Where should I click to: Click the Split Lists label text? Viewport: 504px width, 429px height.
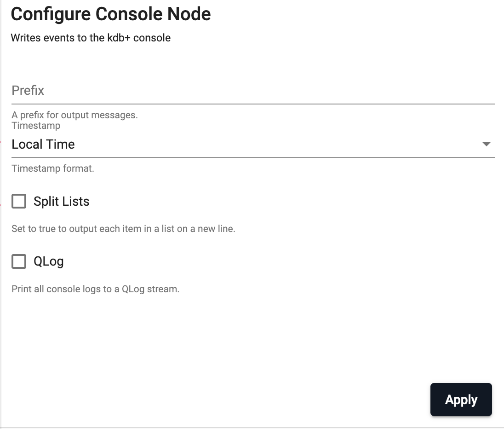[x=62, y=202]
